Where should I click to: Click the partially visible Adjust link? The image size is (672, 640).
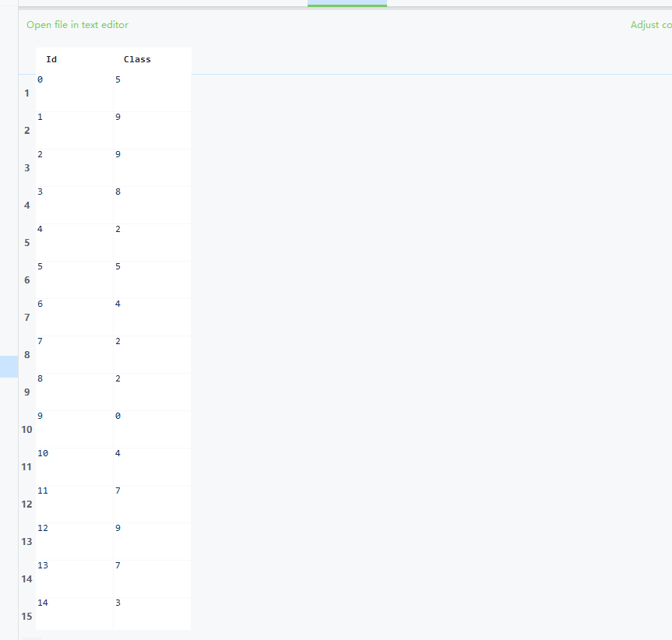coord(651,25)
